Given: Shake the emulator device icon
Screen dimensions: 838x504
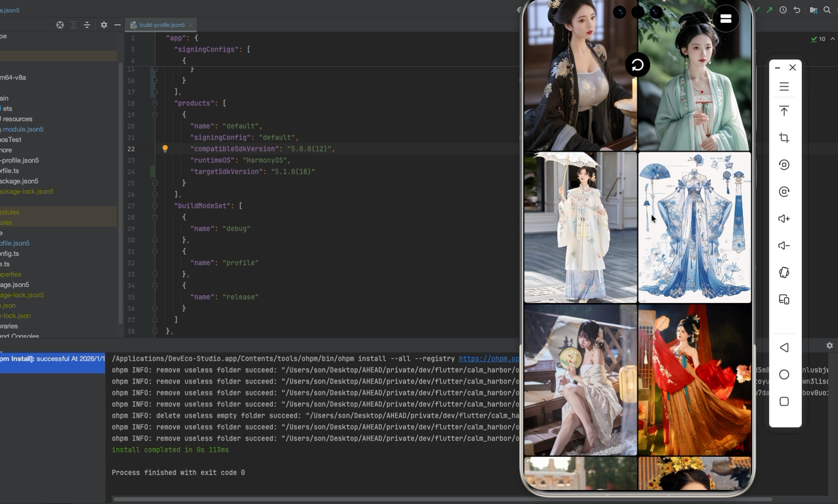Looking at the screenshot, I should coord(784,272).
